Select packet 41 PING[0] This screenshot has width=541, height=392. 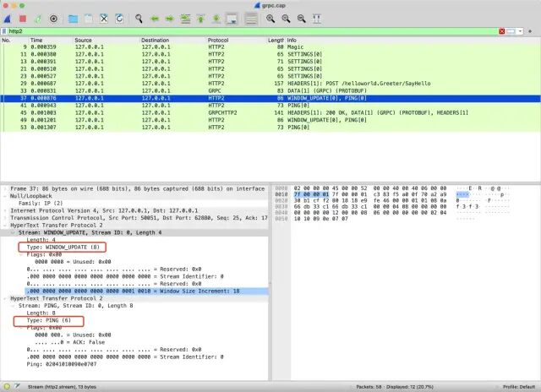click(x=270, y=106)
